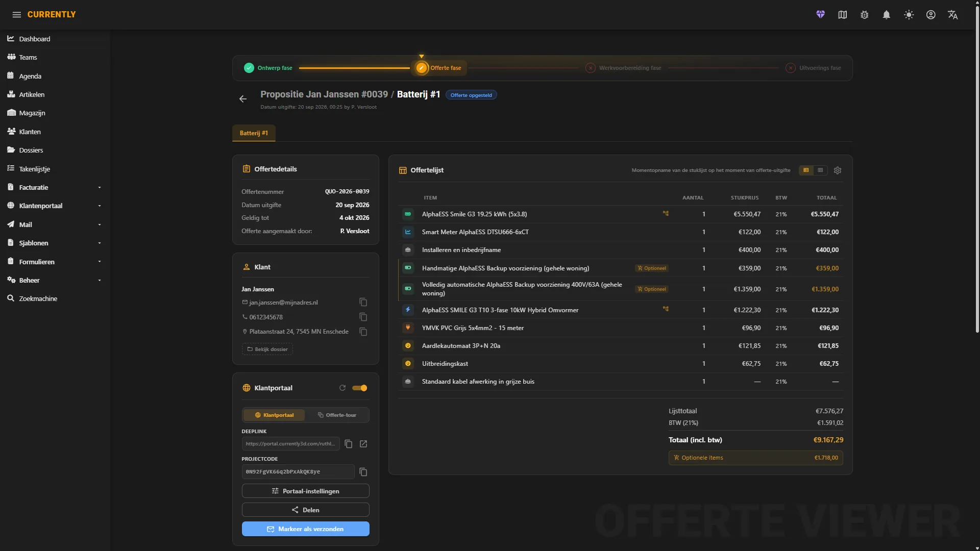Toggle light/dark theme sun icon
This screenshot has width=980, height=551.
click(x=909, y=15)
